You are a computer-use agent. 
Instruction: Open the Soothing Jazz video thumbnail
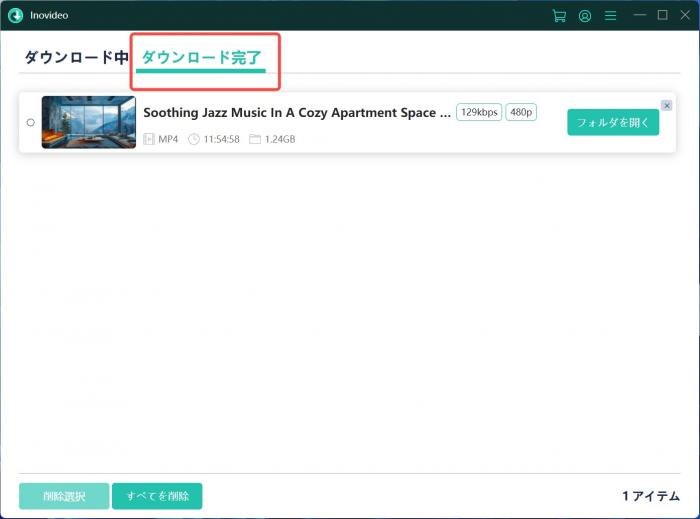click(x=89, y=122)
